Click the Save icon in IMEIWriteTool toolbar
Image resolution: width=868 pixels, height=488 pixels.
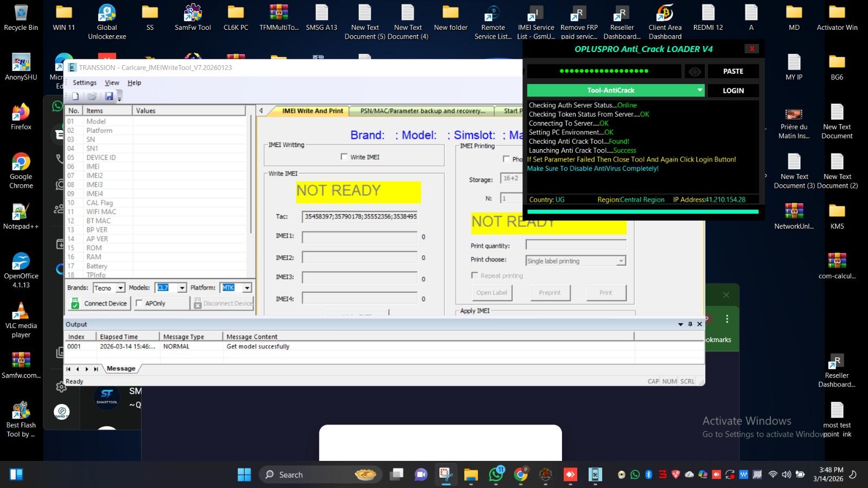(110, 96)
